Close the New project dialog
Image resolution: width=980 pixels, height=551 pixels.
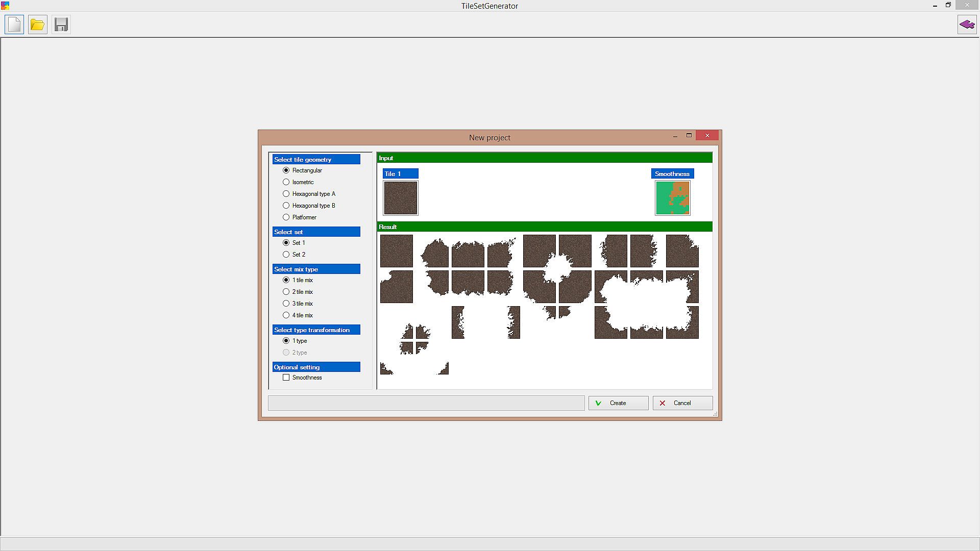point(707,135)
